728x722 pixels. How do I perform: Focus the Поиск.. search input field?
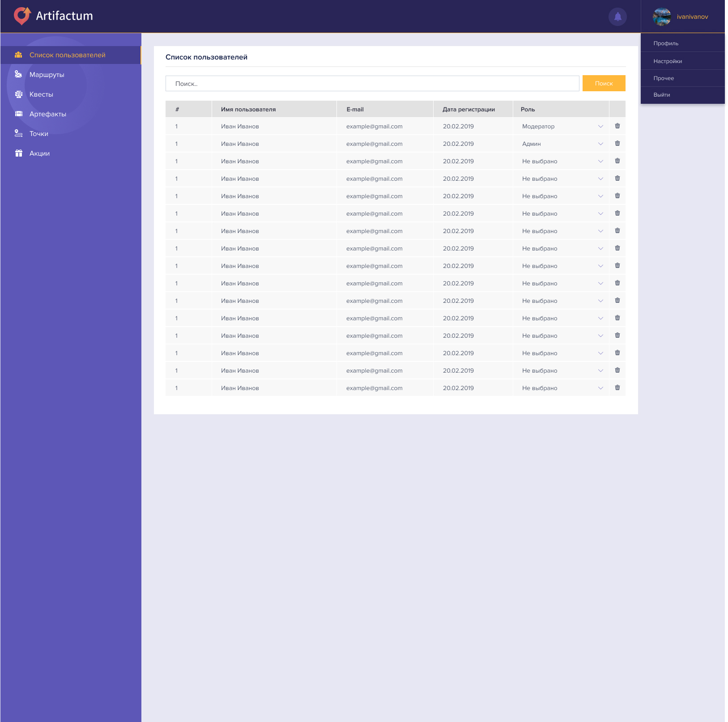(x=372, y=84)
